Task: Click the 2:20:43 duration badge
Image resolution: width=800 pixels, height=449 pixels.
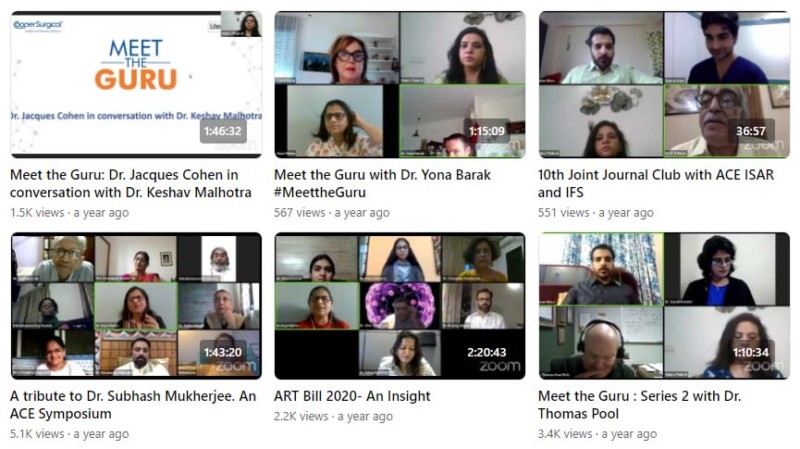Action: click(x=487, y=353)
